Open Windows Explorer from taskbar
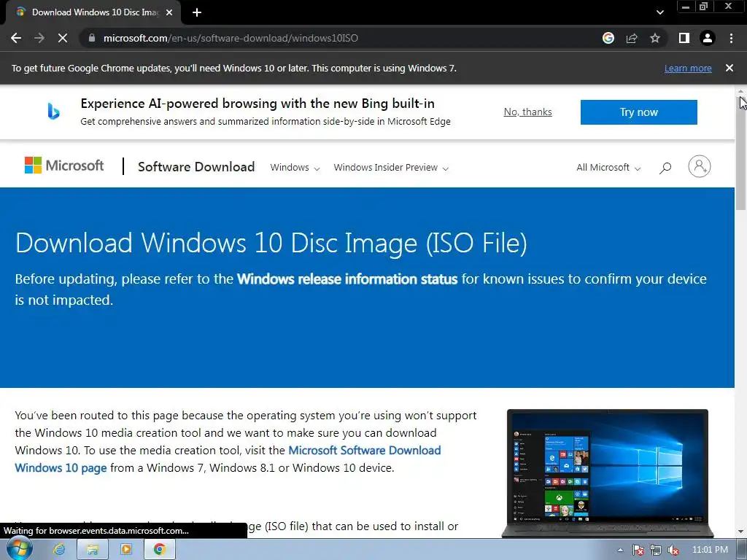This screenshot has height=560, width=747. pos(93,550)
